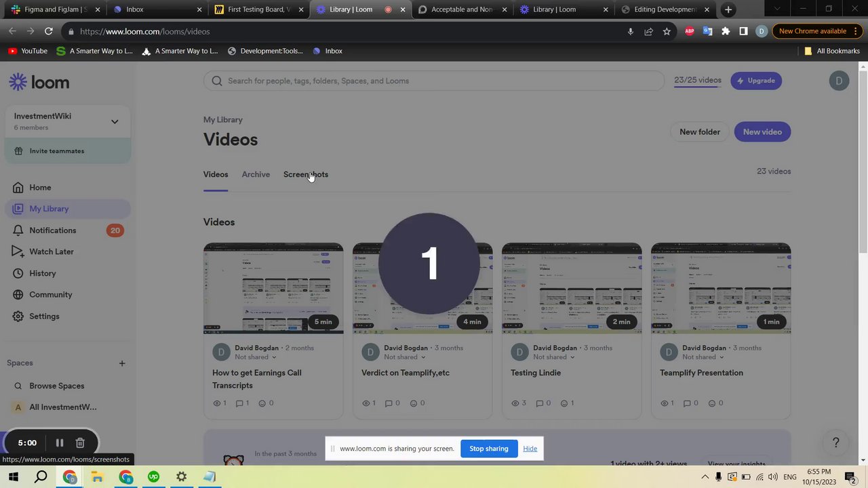The height and width of the screenshot is (488, 868).
Task: Click the 5:00 recording timer
Action: [27, 443]
